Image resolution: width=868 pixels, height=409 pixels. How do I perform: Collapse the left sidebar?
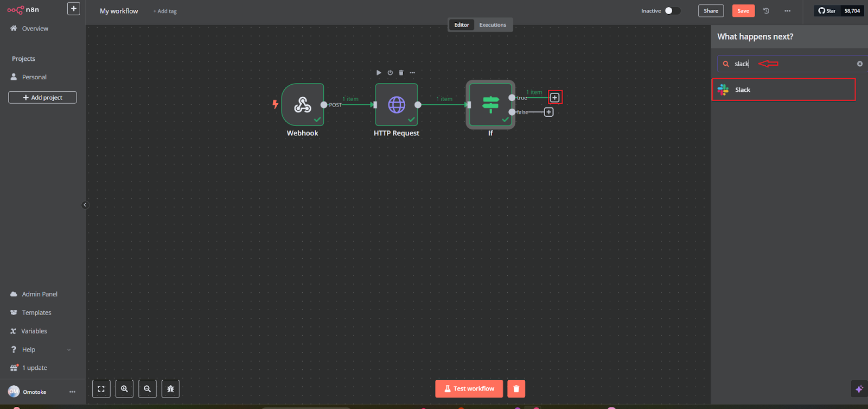pyautogui.click(x=85, y=205)
